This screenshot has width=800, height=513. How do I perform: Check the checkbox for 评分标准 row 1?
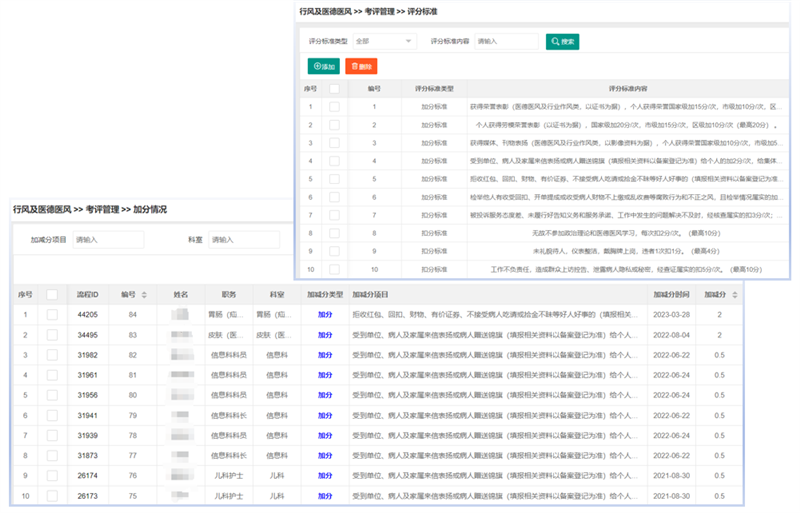pyautogui.click(x=334, y=106)
